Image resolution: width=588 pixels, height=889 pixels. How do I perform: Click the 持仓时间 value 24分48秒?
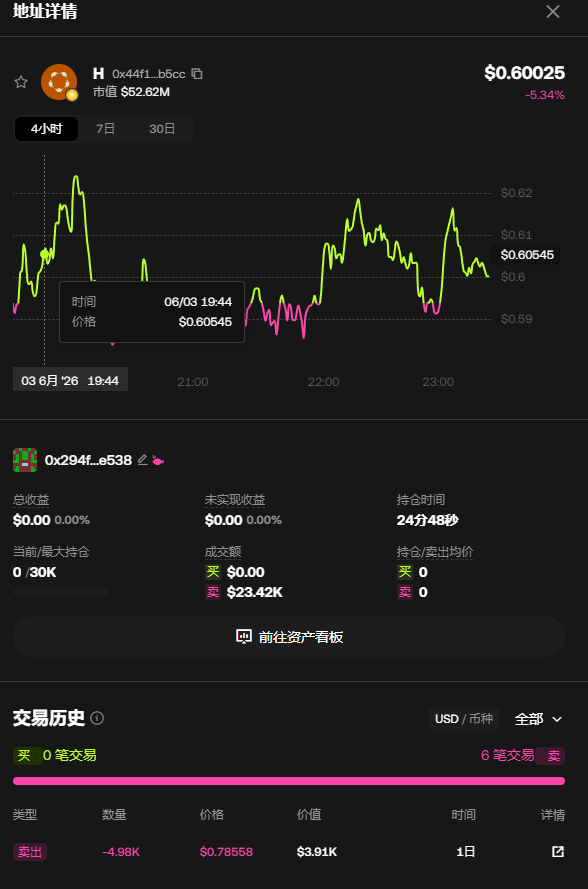428,520
